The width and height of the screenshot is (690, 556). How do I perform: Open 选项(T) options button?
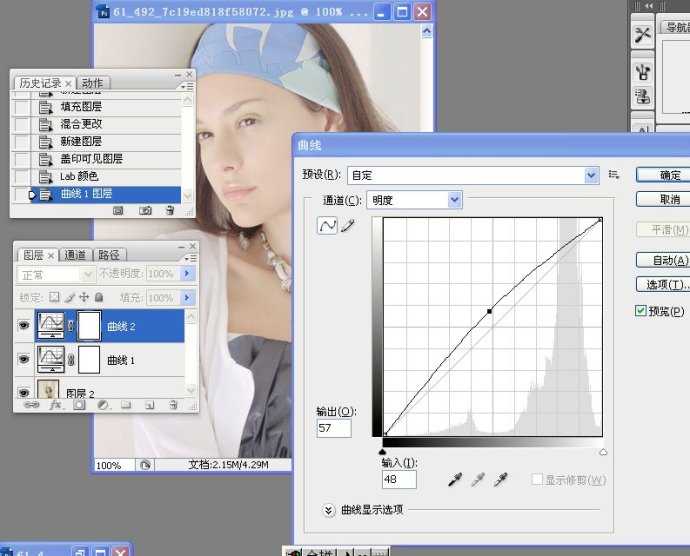663,284
